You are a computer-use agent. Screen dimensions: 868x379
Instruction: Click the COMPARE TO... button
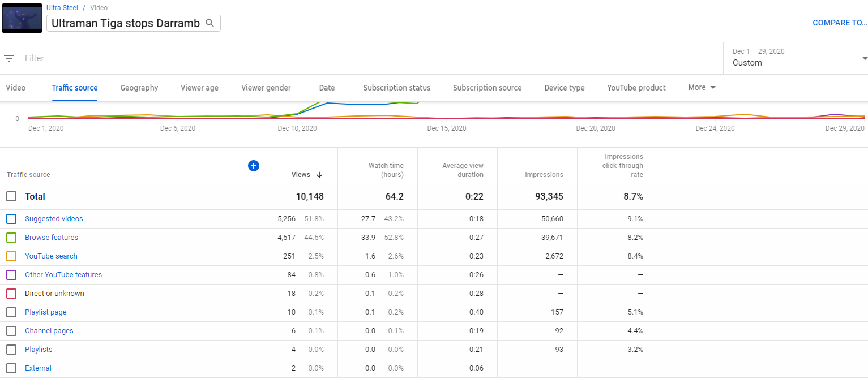(x=839, y=23)
